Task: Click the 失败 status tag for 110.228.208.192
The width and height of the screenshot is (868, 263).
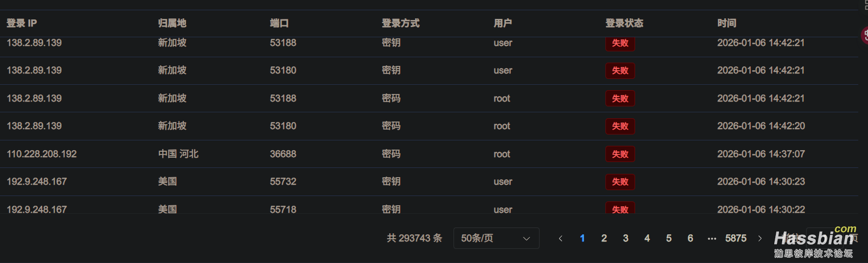Action: click(x=620, y=154)
